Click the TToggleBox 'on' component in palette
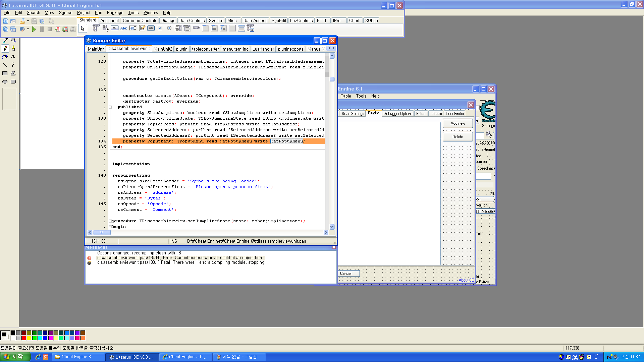 (151, 28)
